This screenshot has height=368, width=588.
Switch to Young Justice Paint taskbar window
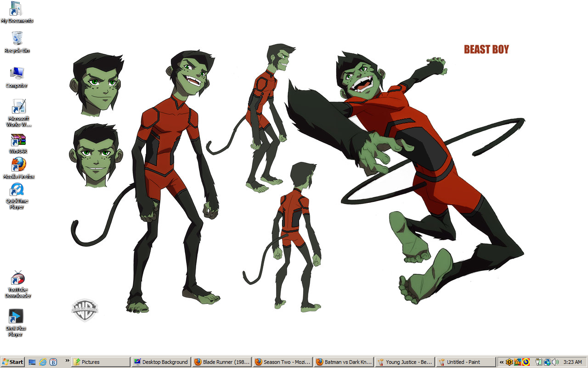coord(404,362)
